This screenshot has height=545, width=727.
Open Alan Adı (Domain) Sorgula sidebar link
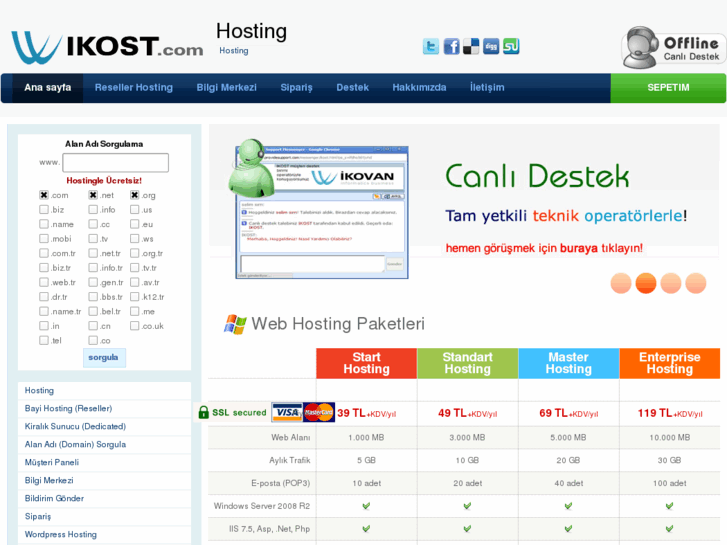click(75, 444)
